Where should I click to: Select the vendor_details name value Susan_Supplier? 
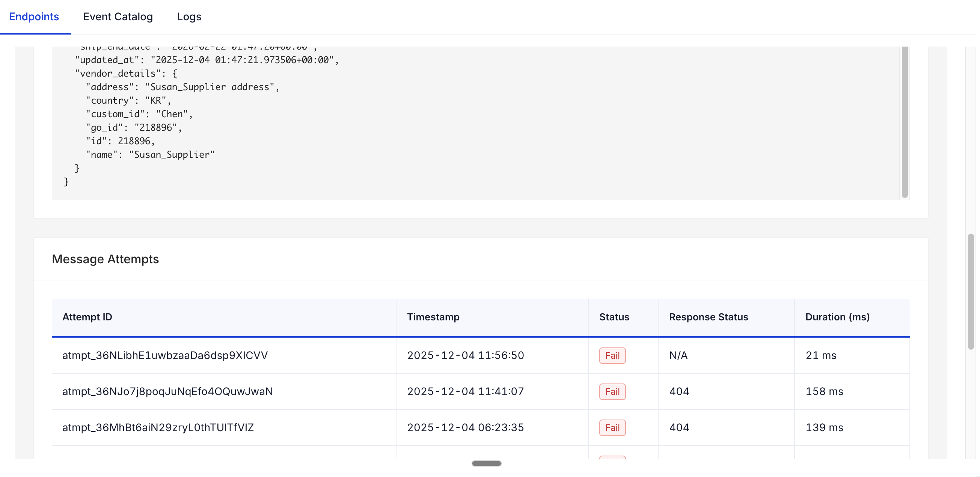[x=170, y=154]
